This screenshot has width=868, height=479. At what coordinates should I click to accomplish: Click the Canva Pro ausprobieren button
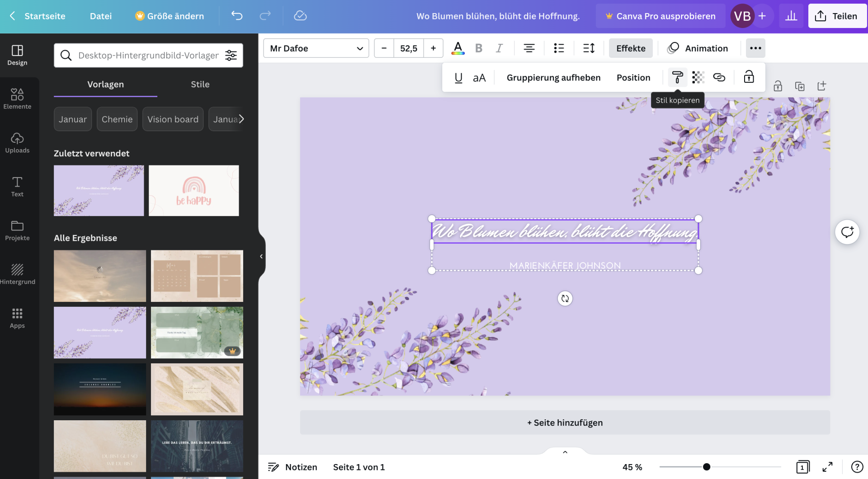(x=660, y=16)
